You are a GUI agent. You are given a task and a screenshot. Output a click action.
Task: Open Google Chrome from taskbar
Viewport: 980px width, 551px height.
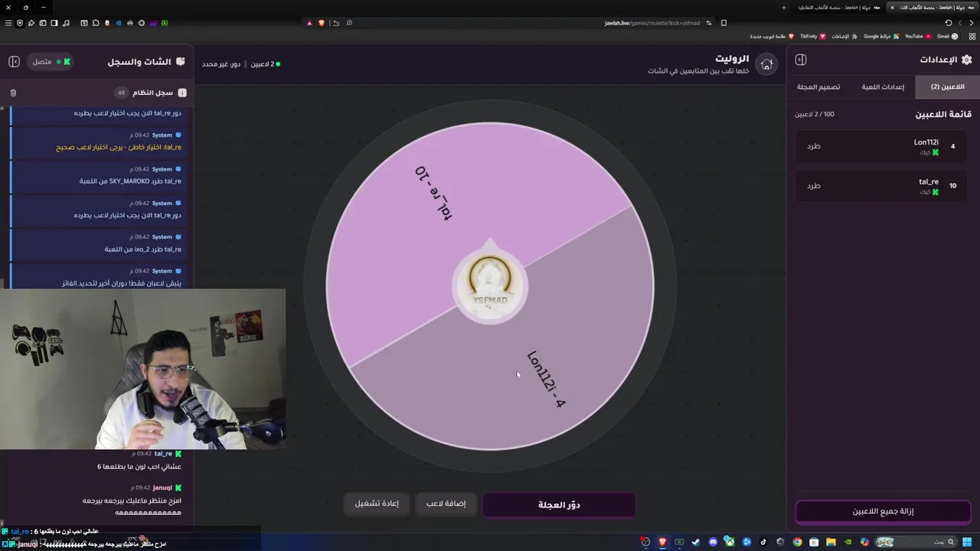(797, 542)
